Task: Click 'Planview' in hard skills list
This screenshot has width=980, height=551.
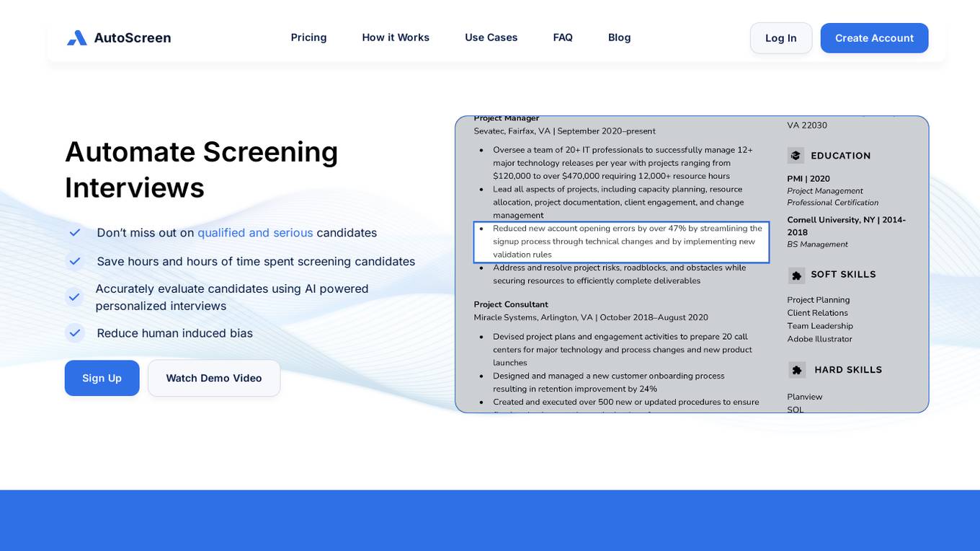Action: [x=805, y=397]
